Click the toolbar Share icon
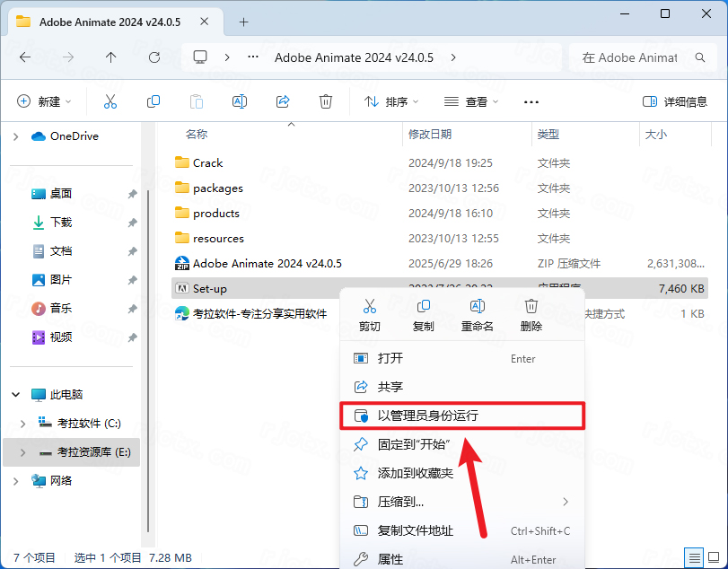This screenshot has width=728, height=569. 283,101
